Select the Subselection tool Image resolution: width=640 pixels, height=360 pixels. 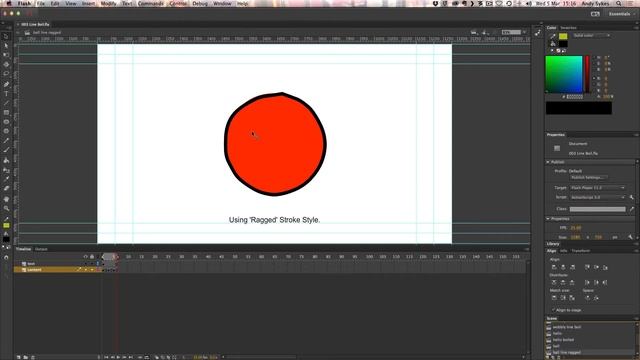(6, 46)
